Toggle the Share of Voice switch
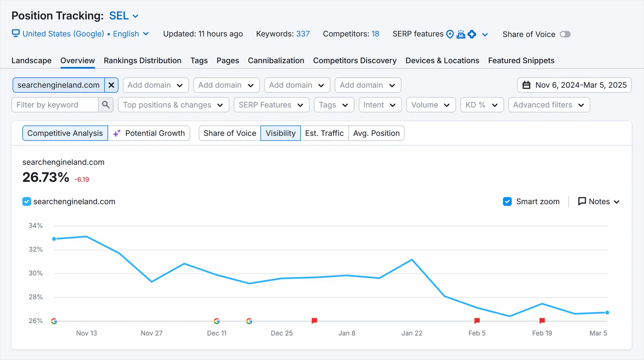This screenshot has height=360, width=644. [x=565, y=34]
